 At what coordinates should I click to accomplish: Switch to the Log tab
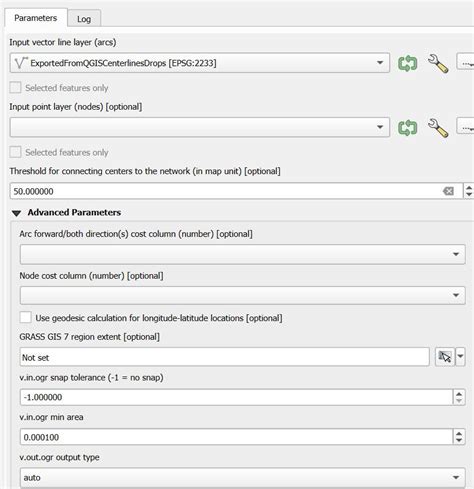point(84,19)
